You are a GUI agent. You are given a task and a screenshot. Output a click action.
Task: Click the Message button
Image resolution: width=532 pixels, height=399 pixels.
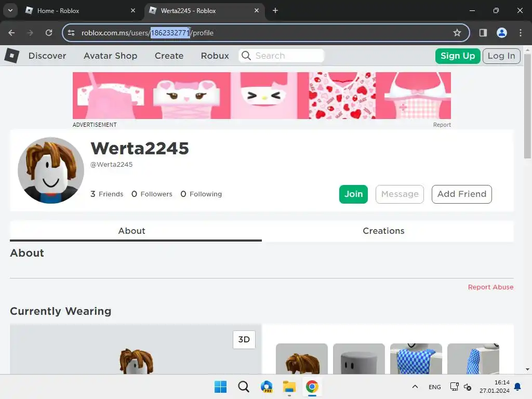point(400,194)
